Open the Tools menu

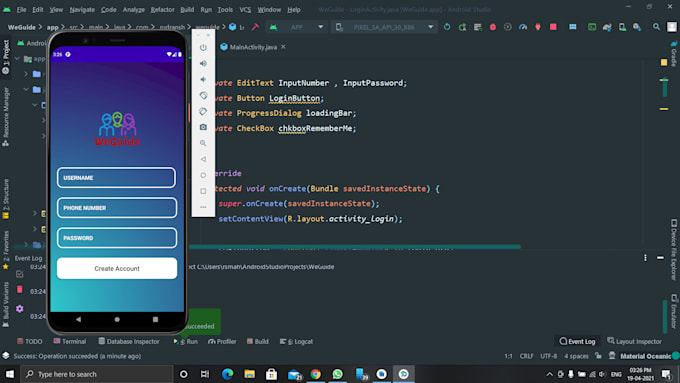click(x=225, y=10)
